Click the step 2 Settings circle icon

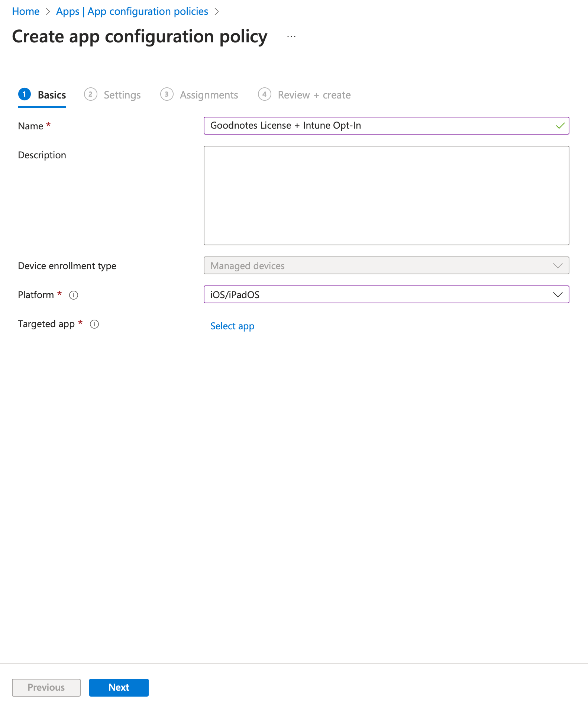point(90,94)
